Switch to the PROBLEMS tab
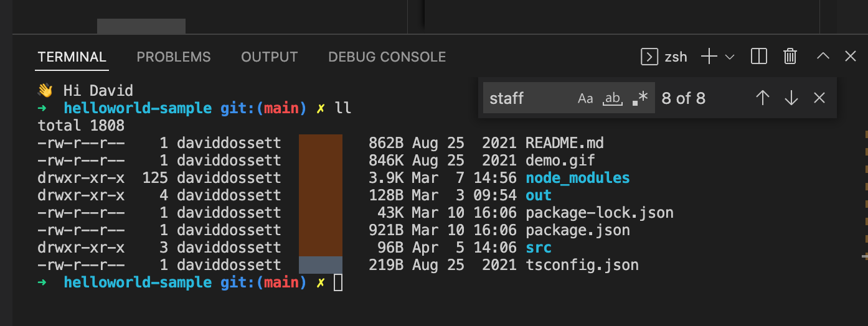The image size is (868, 326). pyautogui.click(x=174, y=57)
